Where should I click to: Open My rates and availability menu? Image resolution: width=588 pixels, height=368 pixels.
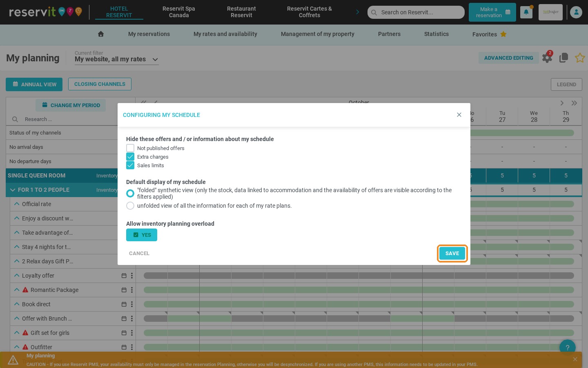[x=225, y=34]
